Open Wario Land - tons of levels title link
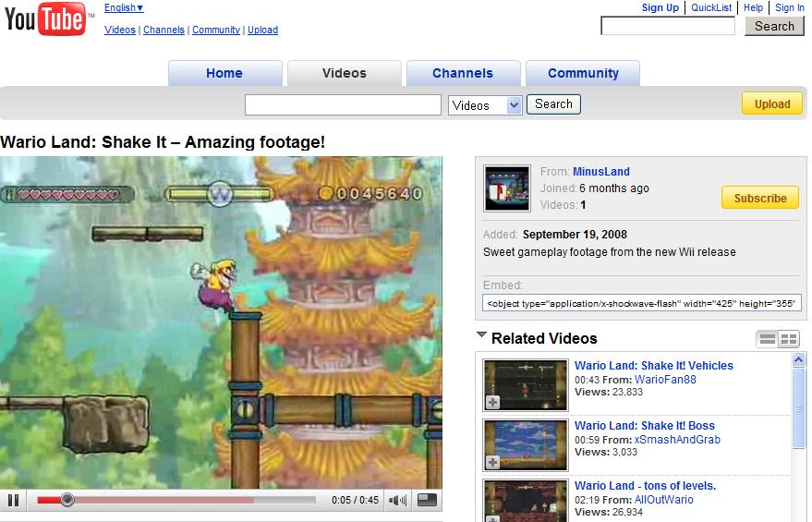Viewport: 812px width, 522px height. [645, 485]
